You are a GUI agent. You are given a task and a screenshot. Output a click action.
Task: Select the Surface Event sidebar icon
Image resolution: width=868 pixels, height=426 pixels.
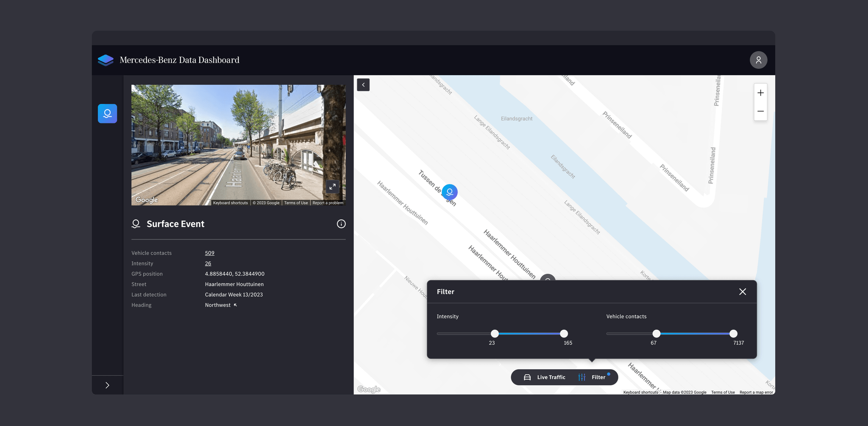click(x=107, y=114)
